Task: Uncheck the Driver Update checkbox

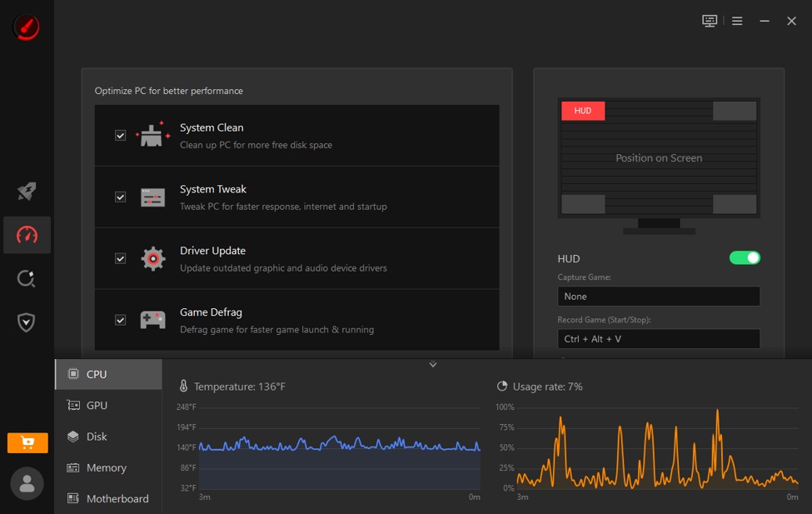Action: [x=120, y=258]
